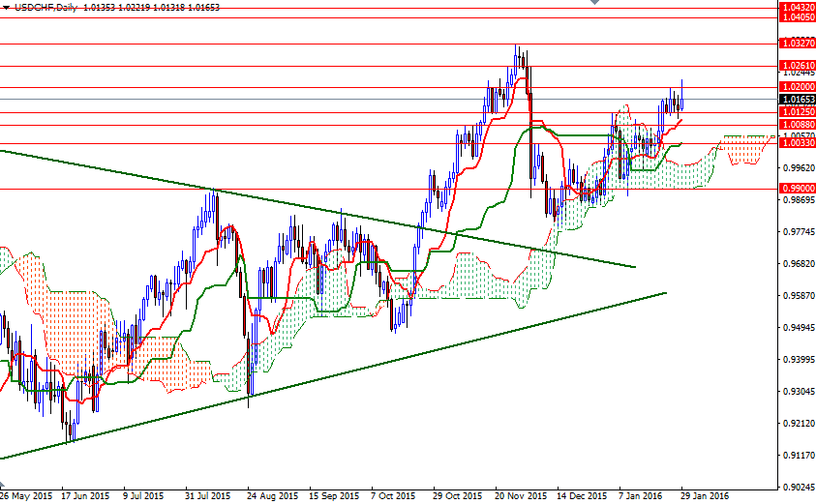816x504 pixels.
Task: Click the USDCHF,Daily chart title
Action: click(x=45, y=8)
